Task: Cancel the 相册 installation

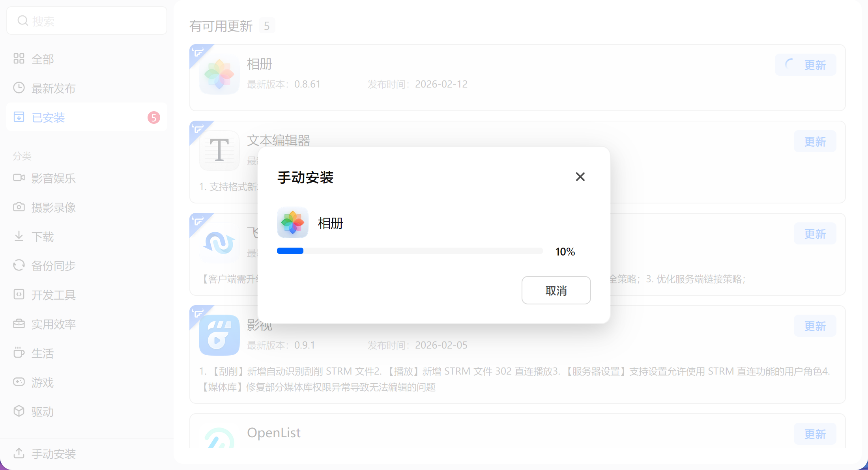Action: [x=556, y=290]
